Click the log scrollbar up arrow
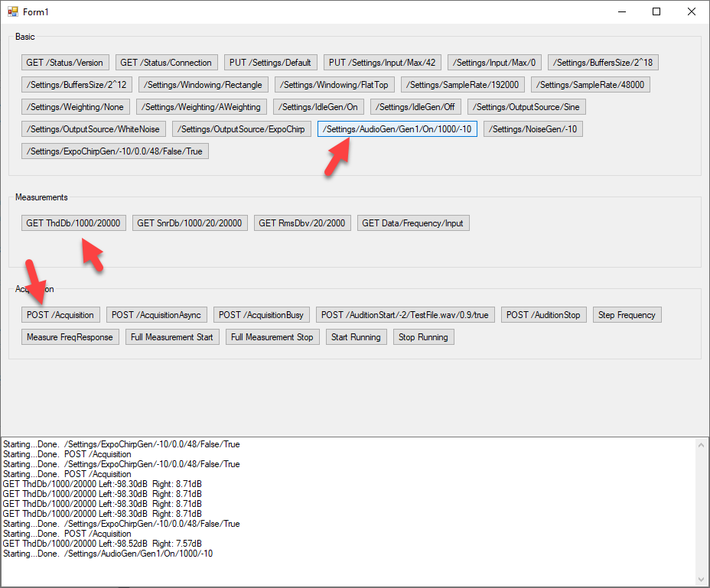This screenshot has width=710, height=588. tap(702, 445)
